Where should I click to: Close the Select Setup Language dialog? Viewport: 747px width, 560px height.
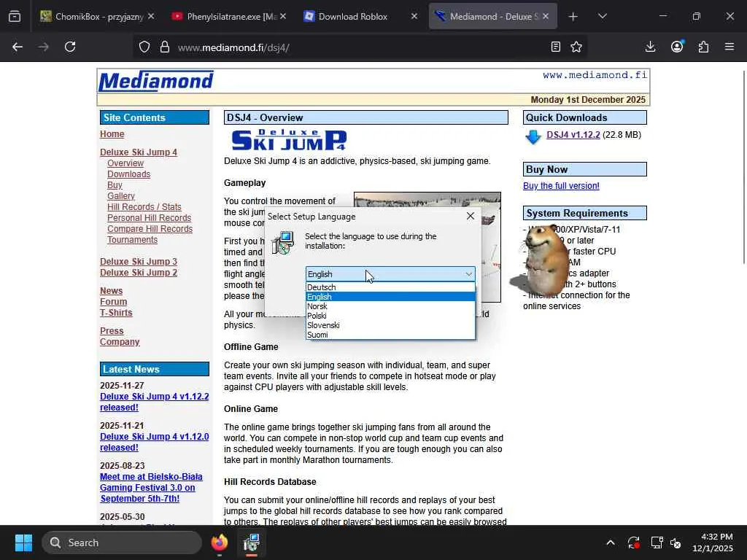471,216
